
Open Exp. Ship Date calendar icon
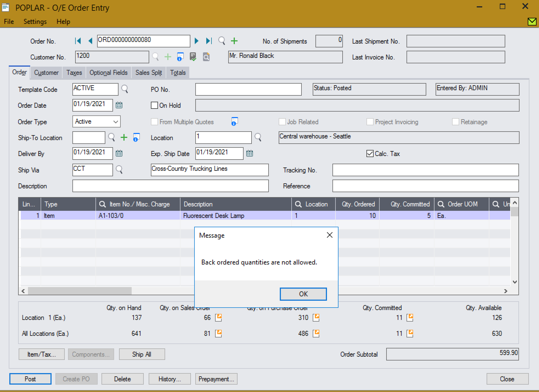click(249, 154)
